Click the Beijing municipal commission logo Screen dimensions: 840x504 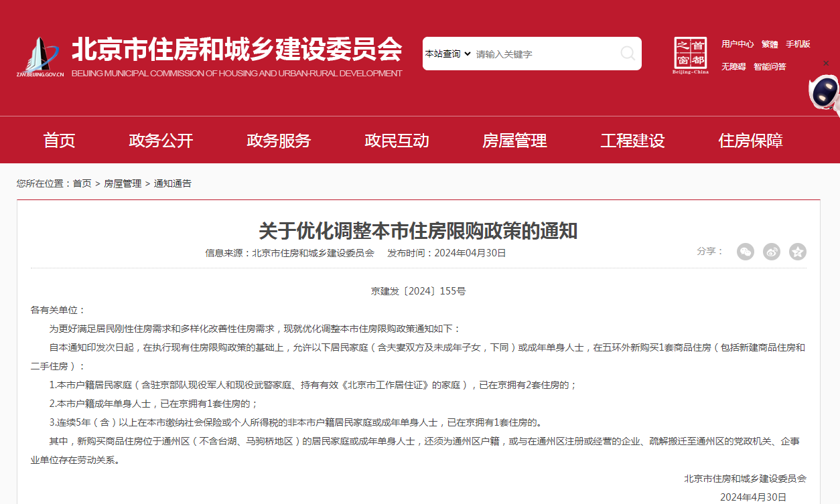(x=40, y=58)
